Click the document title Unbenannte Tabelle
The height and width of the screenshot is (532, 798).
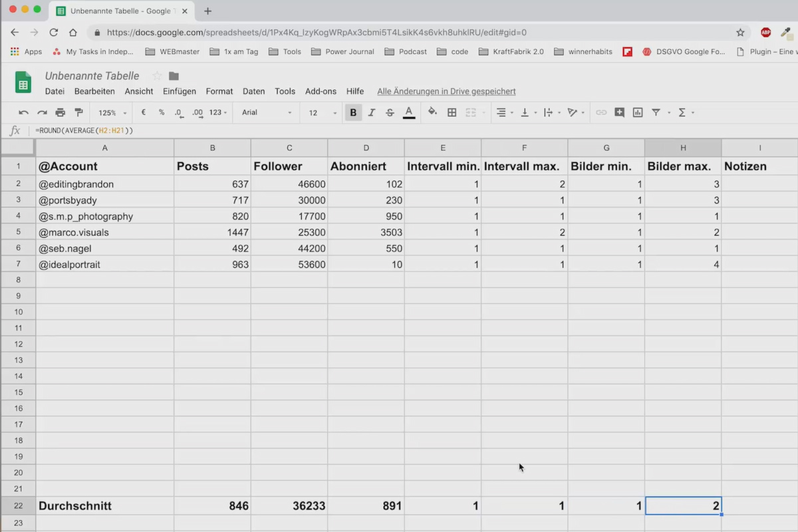[x=92, y=76]
